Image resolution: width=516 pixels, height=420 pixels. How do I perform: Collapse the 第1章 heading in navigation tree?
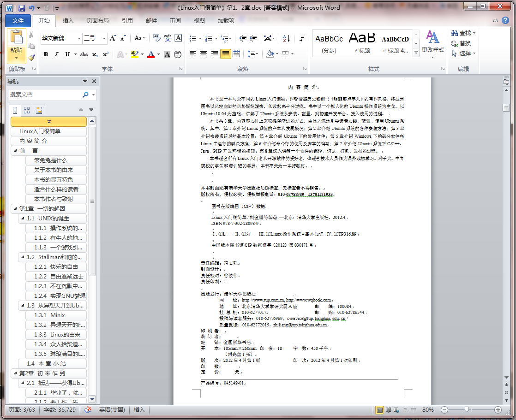coord(15,209)
